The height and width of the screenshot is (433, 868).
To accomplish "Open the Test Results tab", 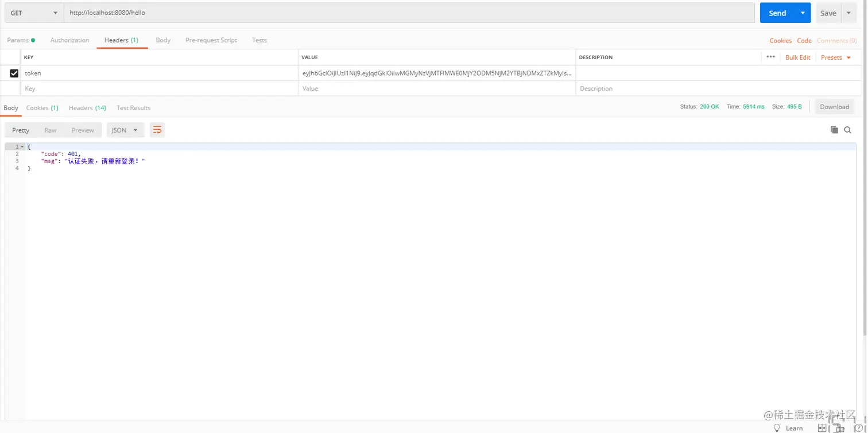I will pyautogui.click(x=133, y=108).
